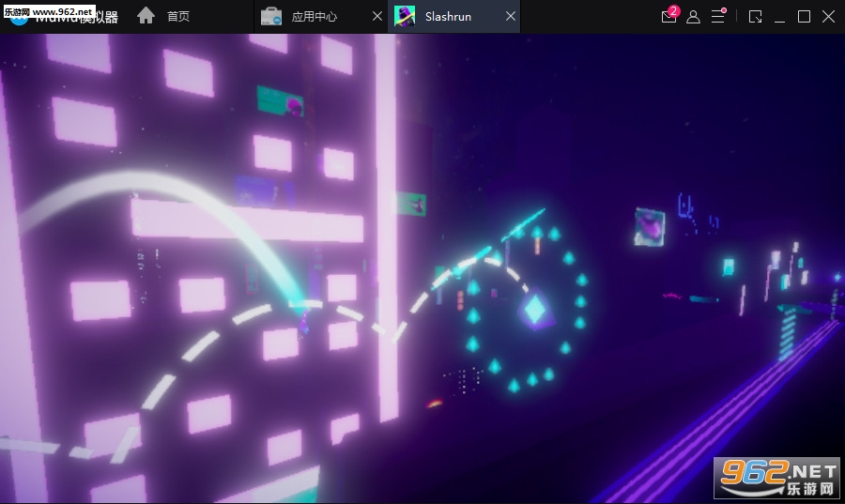
Task: Maximize the emulator window
Action: 804,16
